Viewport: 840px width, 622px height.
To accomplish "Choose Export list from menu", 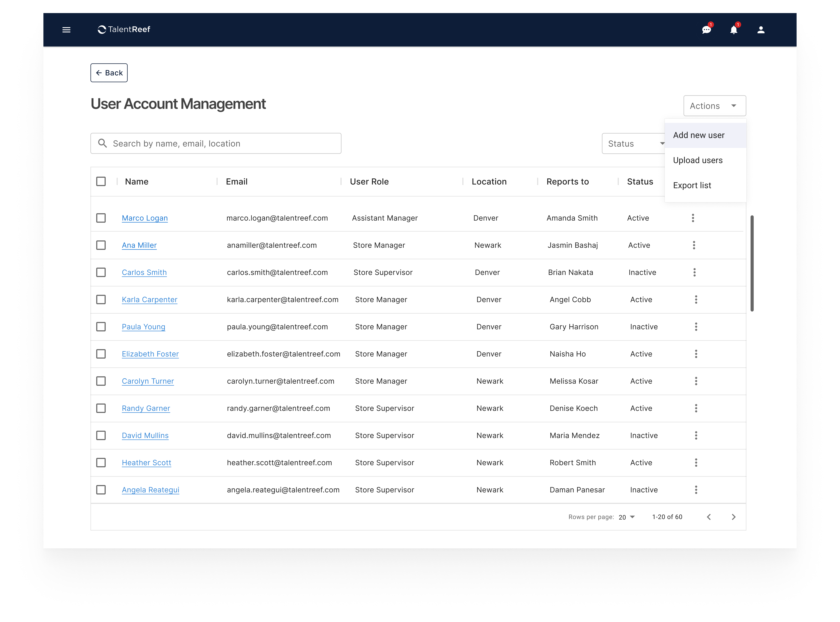I will pos(705,185).
